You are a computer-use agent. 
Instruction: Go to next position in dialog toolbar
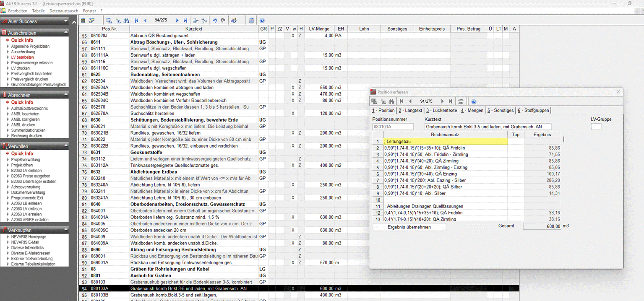click(x=442, y=101)
